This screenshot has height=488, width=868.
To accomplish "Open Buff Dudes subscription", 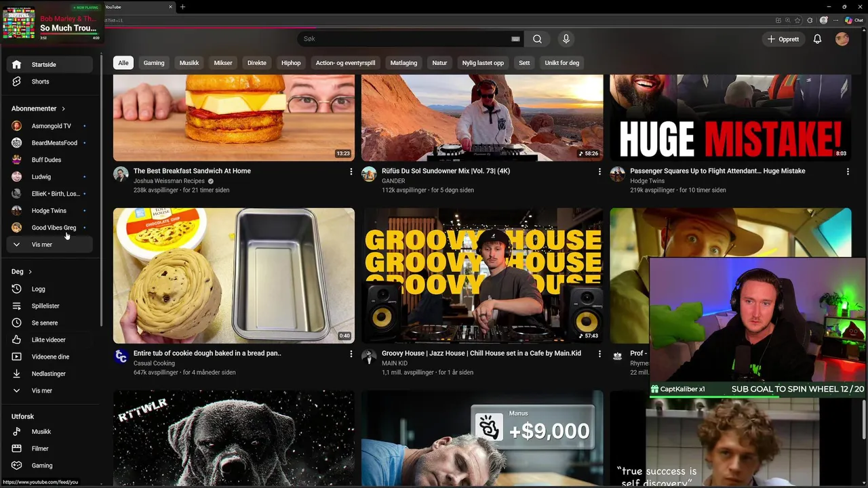I will click(50, 160).
